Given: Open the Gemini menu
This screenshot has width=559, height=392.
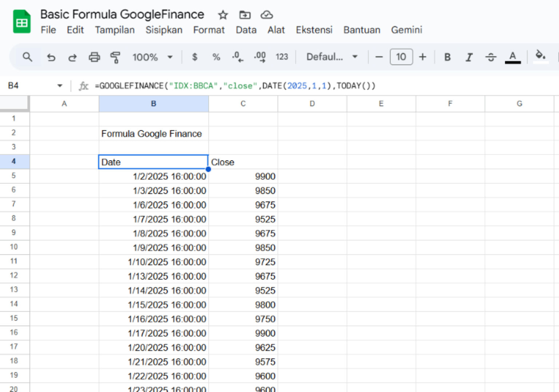Looking at the screenshot, I should (407, 30).
